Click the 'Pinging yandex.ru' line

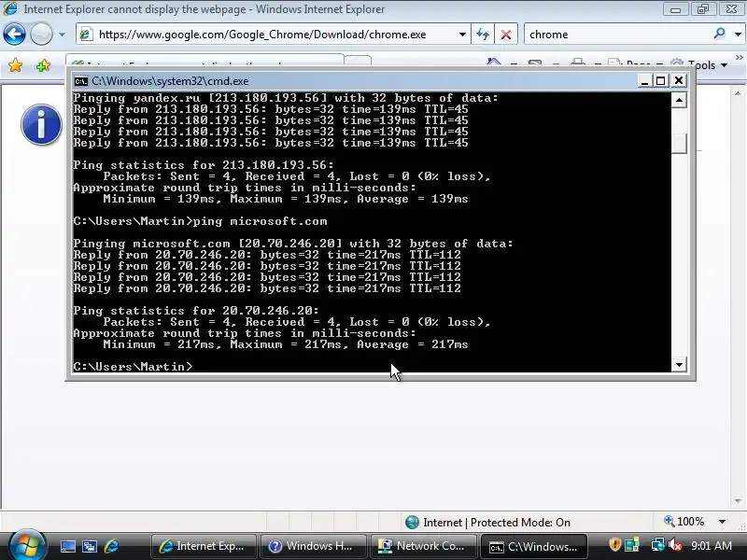coord(286,98)
